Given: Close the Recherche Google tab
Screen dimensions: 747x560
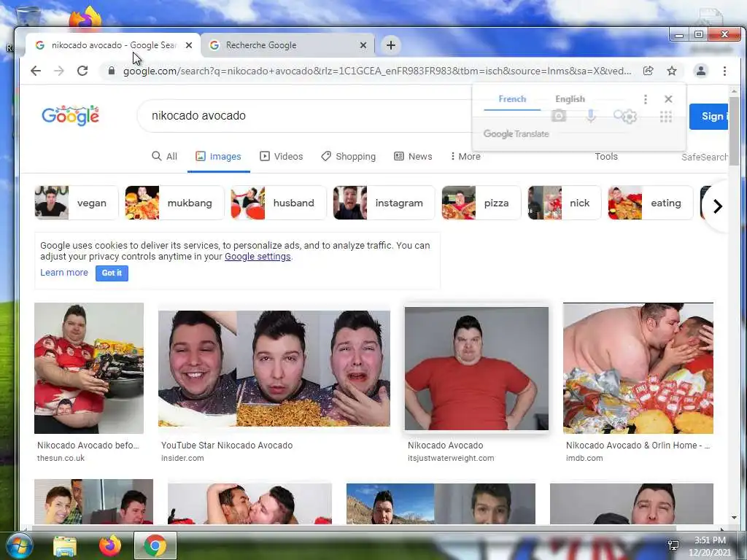Looking at the screenshot, I should click(363, 45).
